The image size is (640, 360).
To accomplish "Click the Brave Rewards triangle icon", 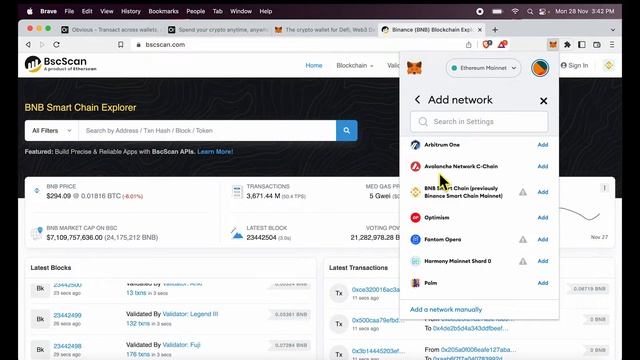I will [x=502, y=44].
